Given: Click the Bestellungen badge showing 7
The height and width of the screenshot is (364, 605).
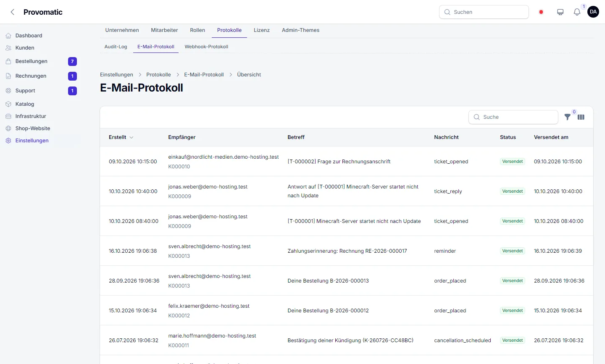Looking at the screenshot, I should 72,62.
